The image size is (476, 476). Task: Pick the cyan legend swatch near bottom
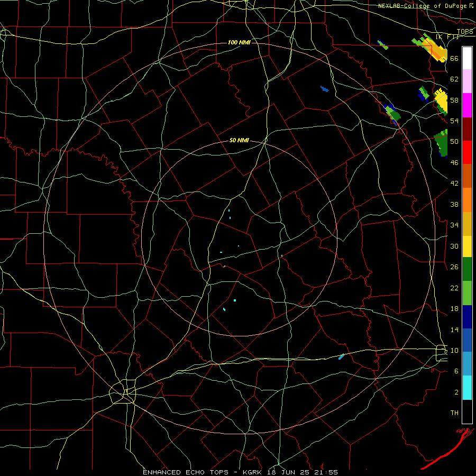point(467,388)
